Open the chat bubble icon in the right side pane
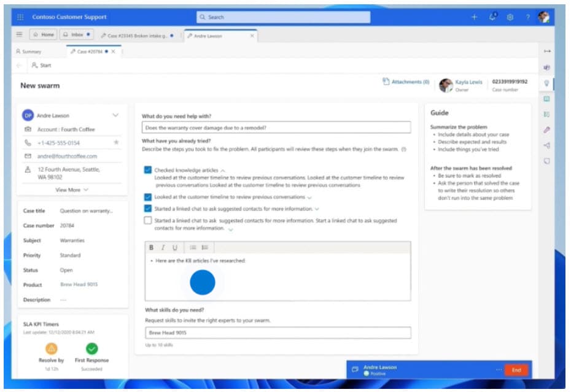Screen dimensions: 571x392 [546, 161]
